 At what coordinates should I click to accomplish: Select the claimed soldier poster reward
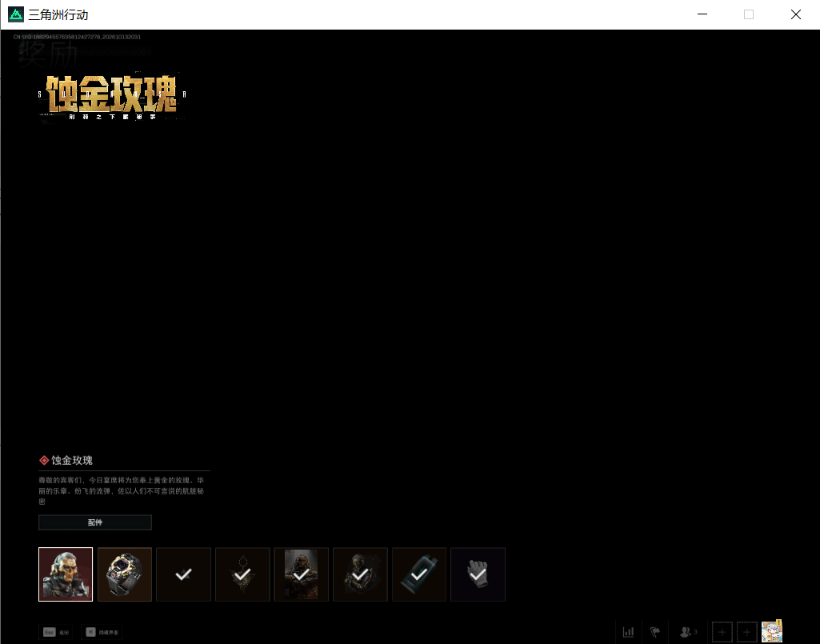click(x=302, y=574)
